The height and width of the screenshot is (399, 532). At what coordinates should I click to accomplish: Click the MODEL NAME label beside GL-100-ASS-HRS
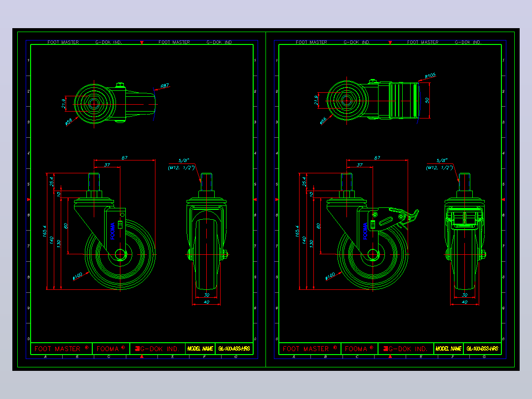point(200,349)
